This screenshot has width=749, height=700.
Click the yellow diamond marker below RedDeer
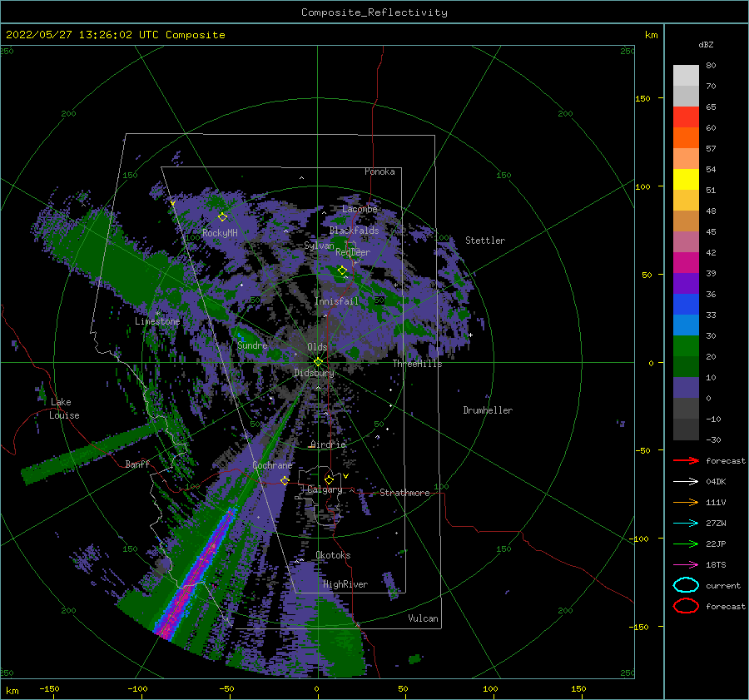[x=342, y=271]
